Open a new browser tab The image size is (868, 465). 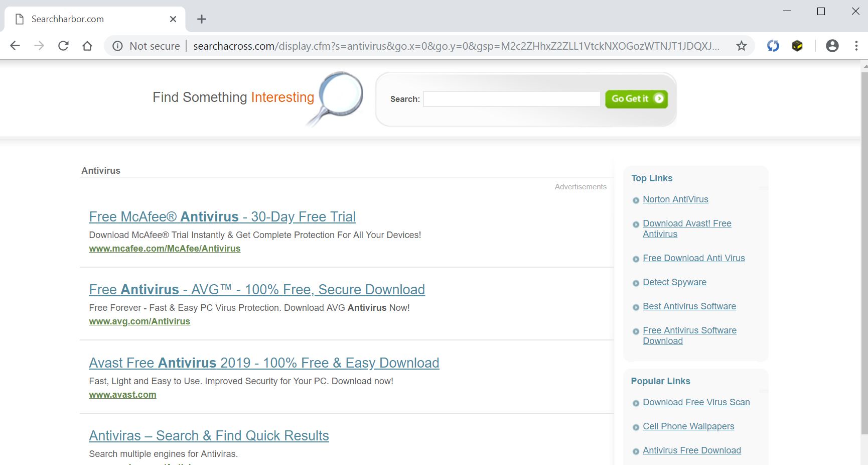202,19
